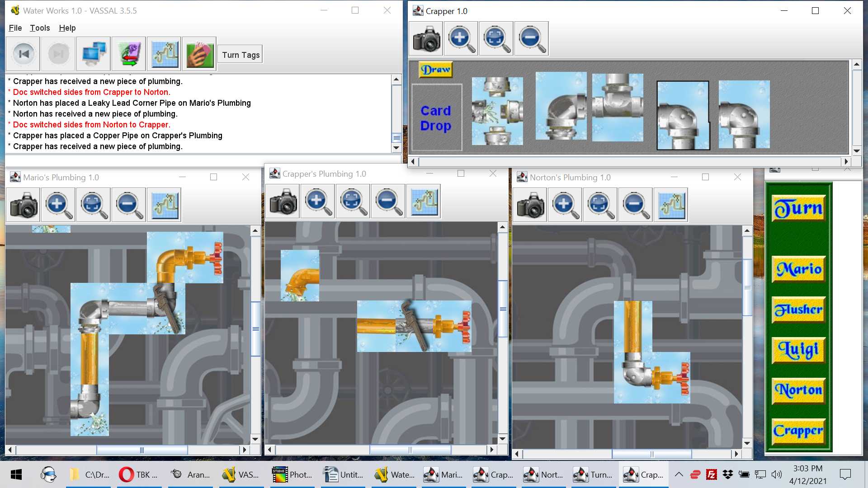Click the copper elbow tile in Crapper's Plumbing
The width and height of the screenshot is (868, 488).
tap(300, 276)
